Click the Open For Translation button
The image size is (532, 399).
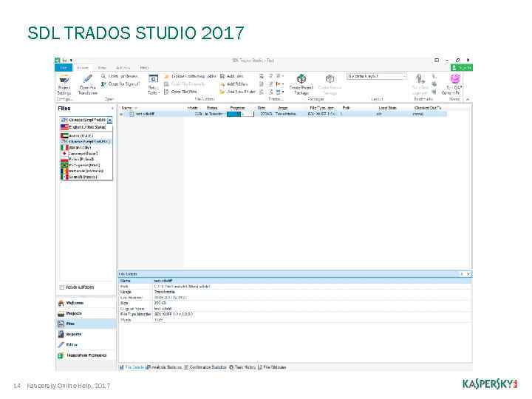87,85
